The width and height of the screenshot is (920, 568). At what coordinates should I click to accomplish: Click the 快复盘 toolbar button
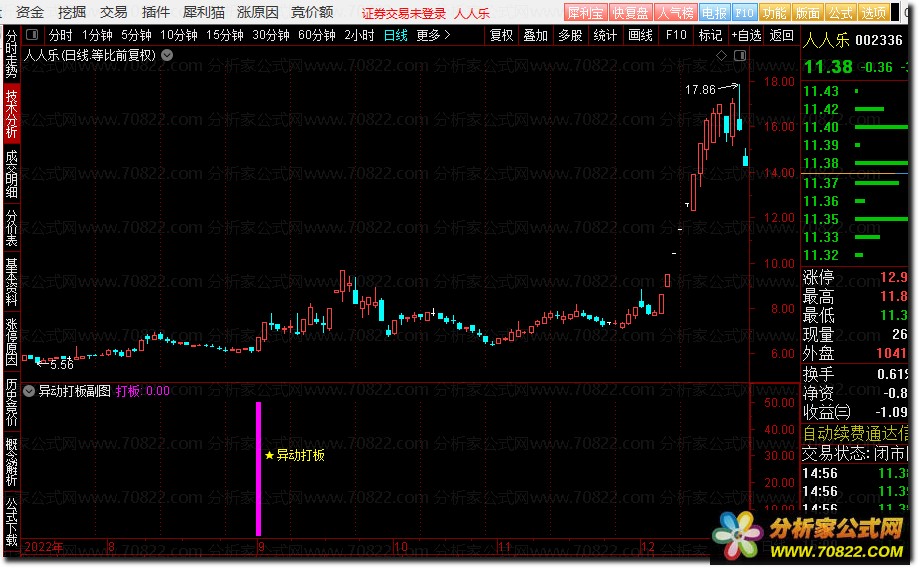coord(631,12)
